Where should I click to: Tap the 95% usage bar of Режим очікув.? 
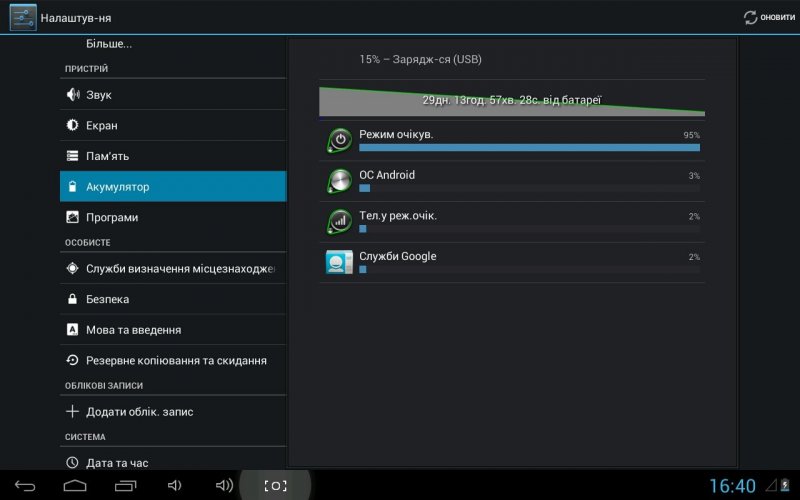(x=530, y=147)
